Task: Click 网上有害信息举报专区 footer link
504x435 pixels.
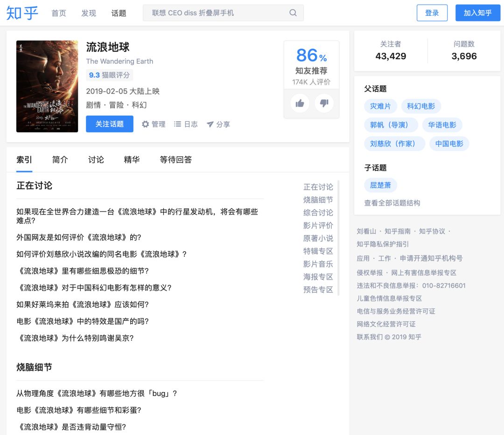Action: click(424, 273)
